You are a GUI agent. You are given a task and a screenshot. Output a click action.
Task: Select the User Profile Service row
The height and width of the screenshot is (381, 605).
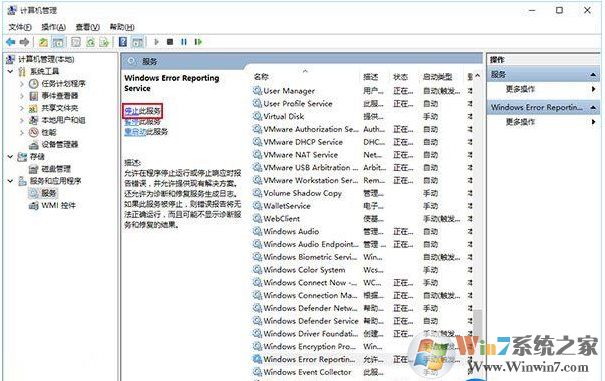(363, 104)
